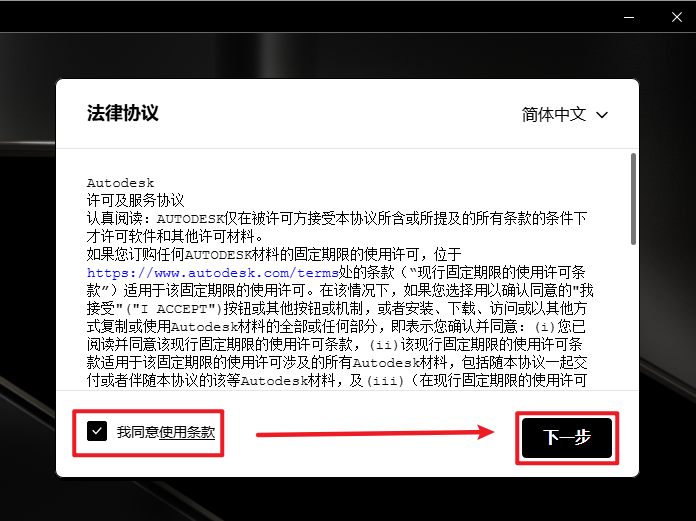Viewport: 696px width, 521px height.
Task: Open the 使用条款 underlined link
Action: coord(187,432)
